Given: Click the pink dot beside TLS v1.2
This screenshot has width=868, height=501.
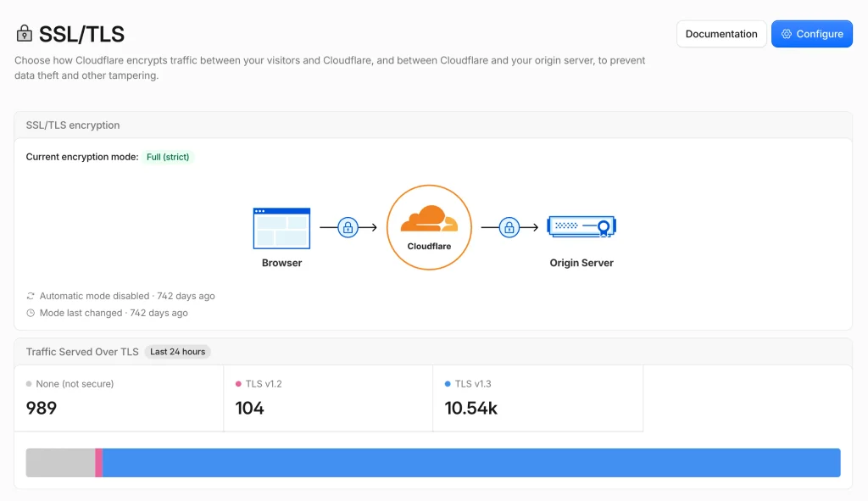Looking at the screenshot, I should (238, 384).
